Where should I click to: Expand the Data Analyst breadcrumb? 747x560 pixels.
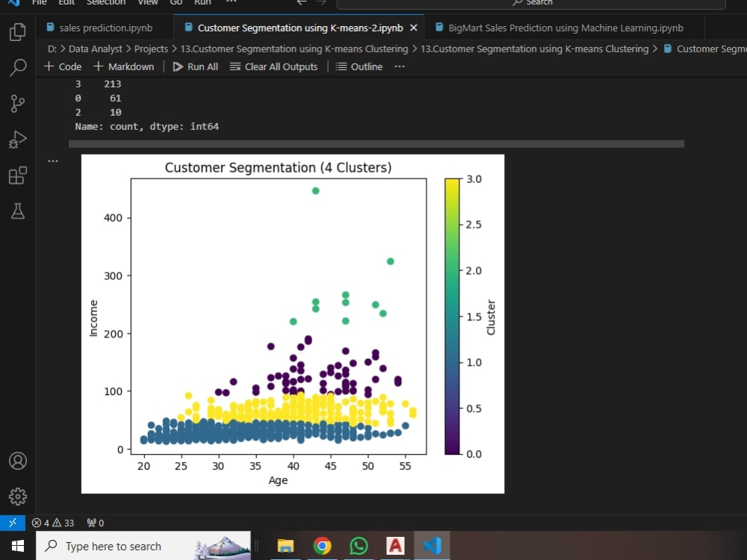[x=96, y=49]
